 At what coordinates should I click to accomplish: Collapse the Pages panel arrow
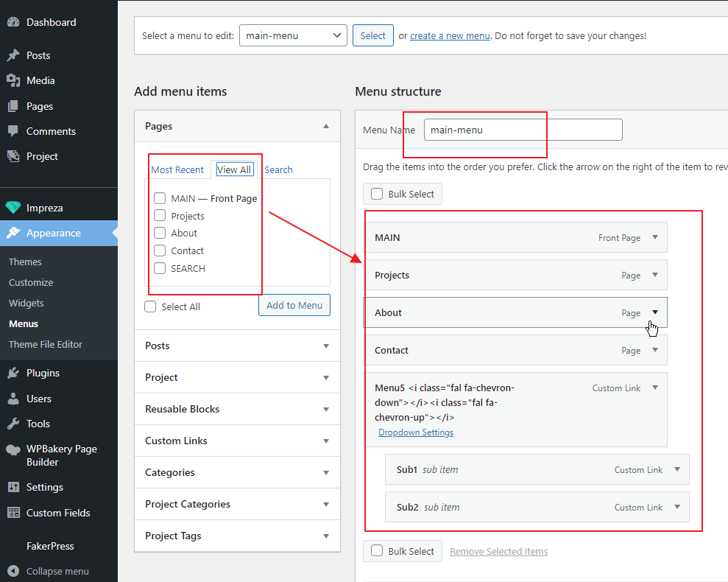point(326,126)
